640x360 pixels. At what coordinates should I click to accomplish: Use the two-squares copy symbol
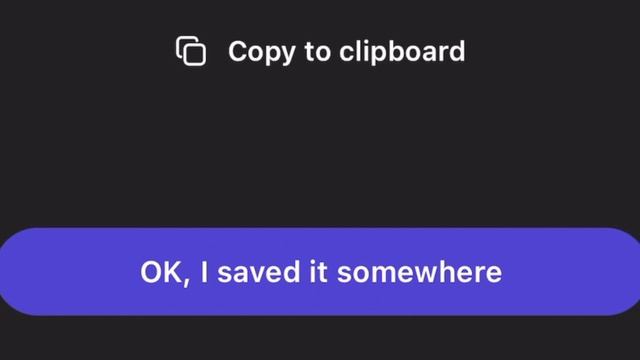(191, 51)
